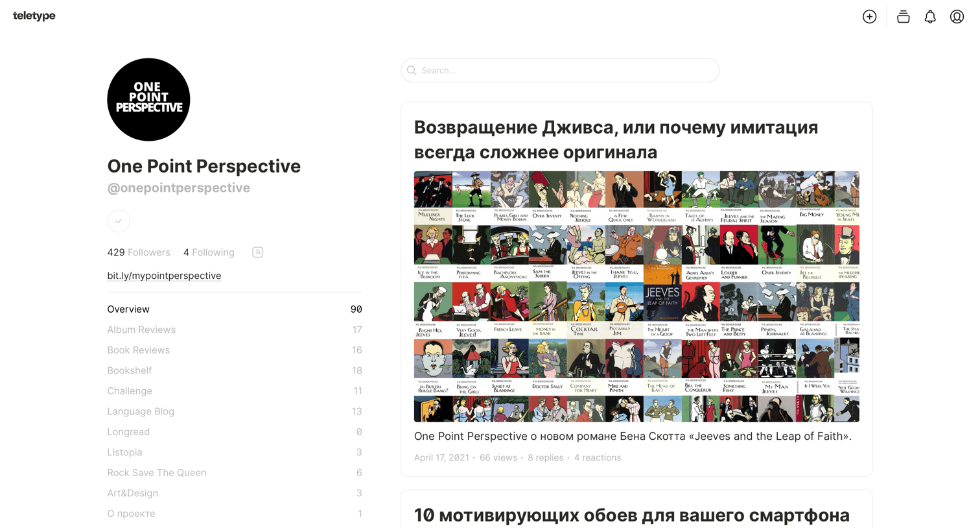Click the April 17, 2021 date
The height and width of the screenshot is (528, 980).
point(441,458)
